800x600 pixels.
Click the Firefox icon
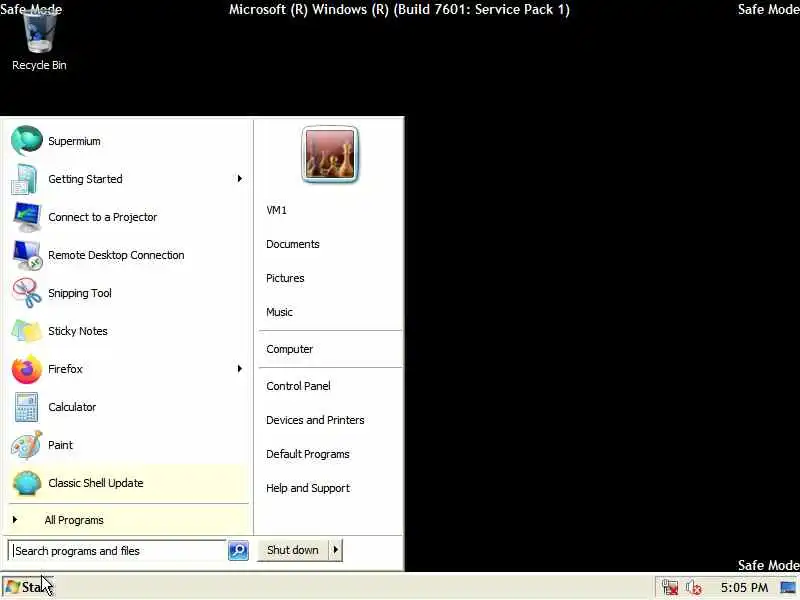[27, 369]
